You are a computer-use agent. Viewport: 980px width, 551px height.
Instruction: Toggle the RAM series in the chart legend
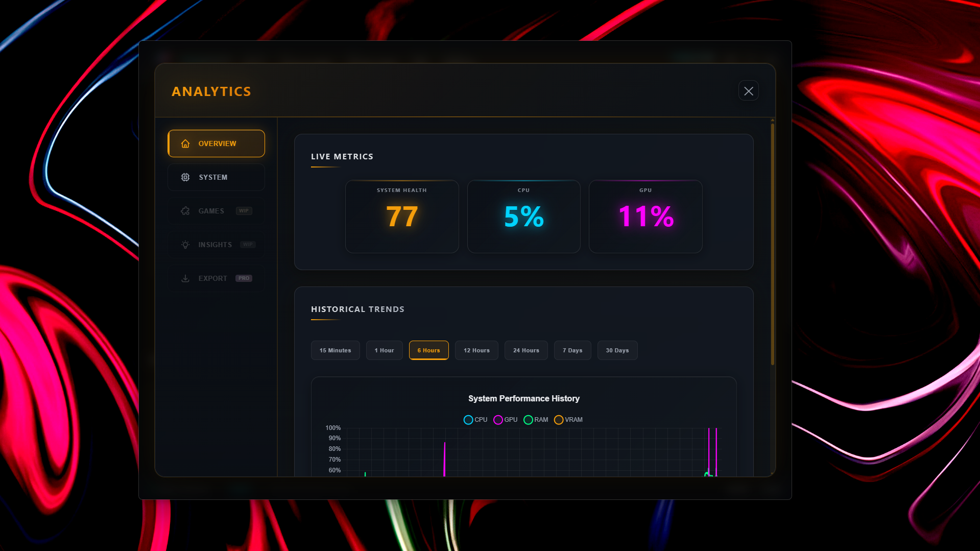[x=528, y=419]
